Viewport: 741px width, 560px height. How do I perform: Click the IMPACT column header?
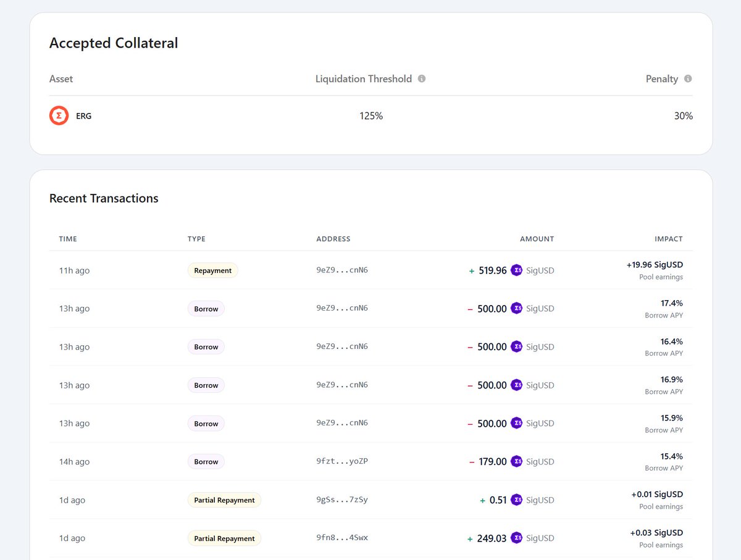[669, 239]
